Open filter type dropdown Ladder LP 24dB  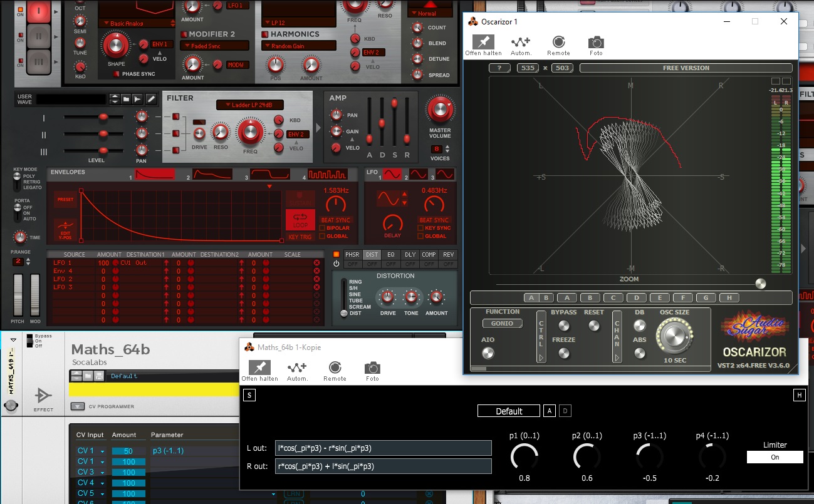click(249, 105)
